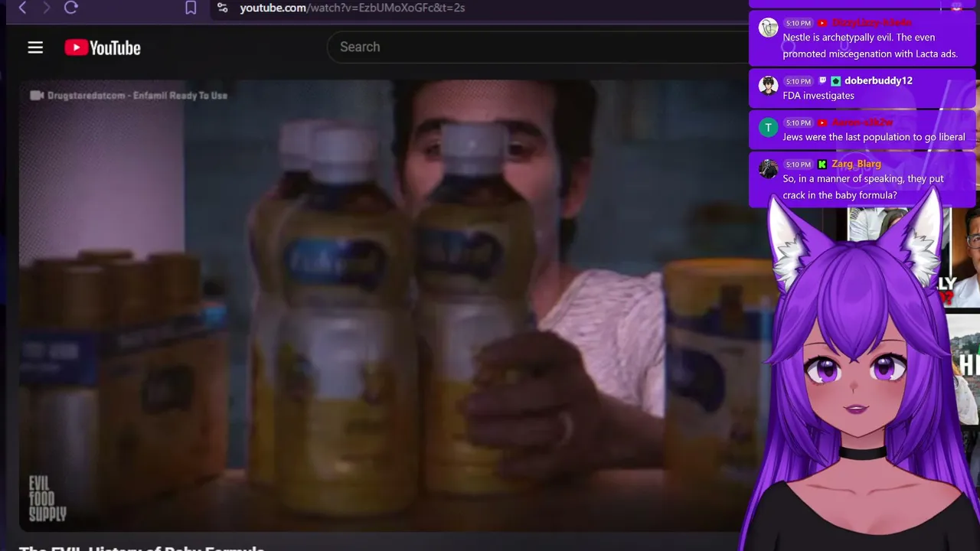Select the Zarg_Blarg username in chat
Viewport: 980px width, 551px height.
pyautogui.click(x=856, y=164)
